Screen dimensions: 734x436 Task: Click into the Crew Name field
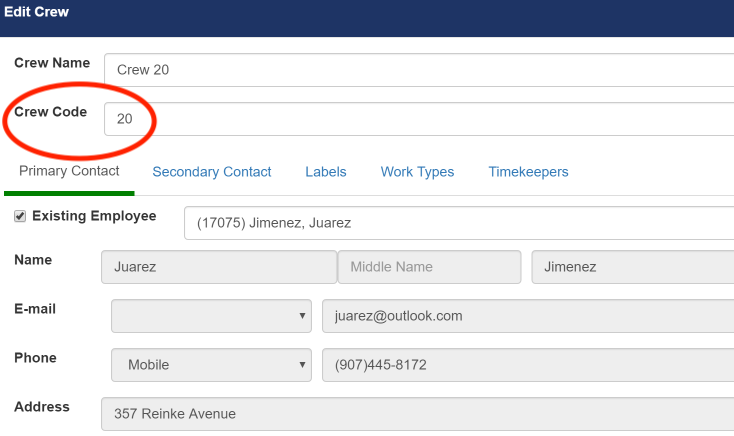tap(418, 70)
